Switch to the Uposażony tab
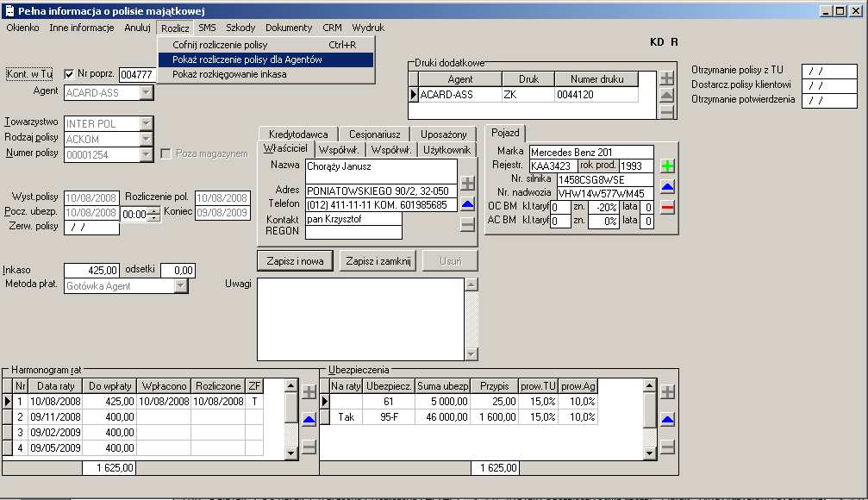Screen dimensions: 868x500 (443, 134)
